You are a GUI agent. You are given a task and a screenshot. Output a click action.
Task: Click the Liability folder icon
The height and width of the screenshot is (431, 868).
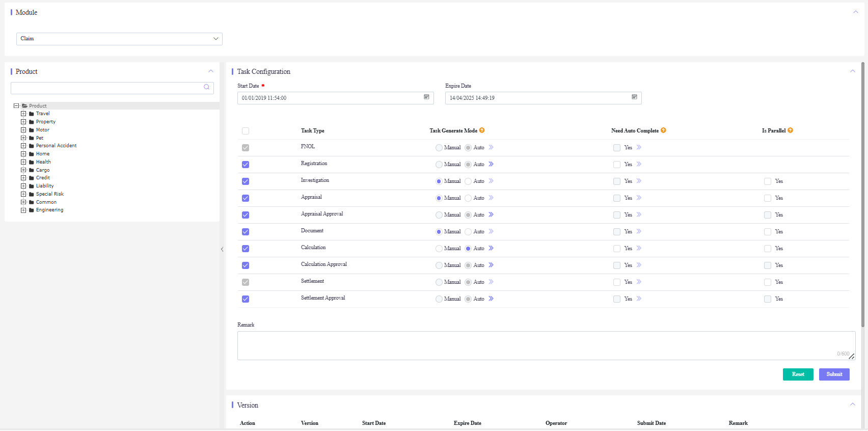[32, 186]
